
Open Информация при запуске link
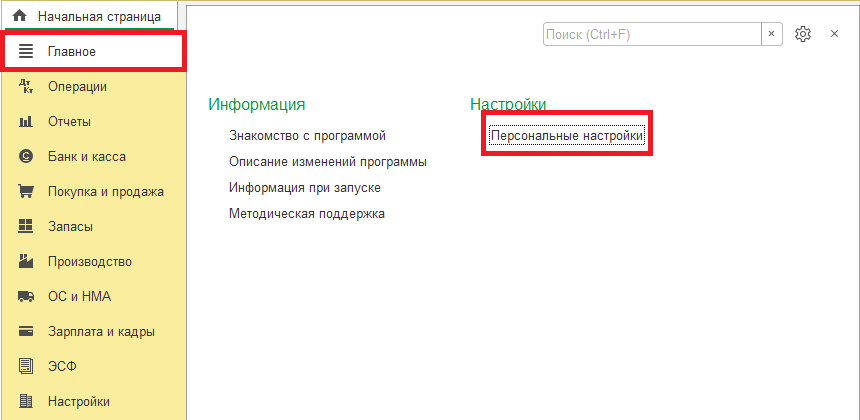(304, 187)
